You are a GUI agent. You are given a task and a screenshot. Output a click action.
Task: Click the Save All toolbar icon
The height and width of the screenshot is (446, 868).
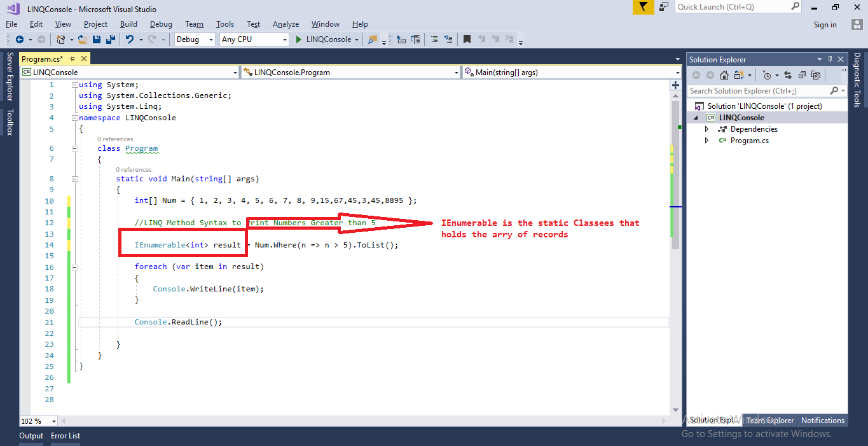[111, 39]
